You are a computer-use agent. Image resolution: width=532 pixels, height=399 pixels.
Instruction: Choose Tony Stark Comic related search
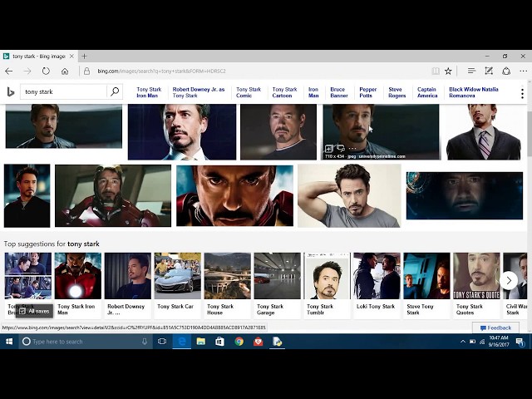pyautogui.click(x=249, y=92)
